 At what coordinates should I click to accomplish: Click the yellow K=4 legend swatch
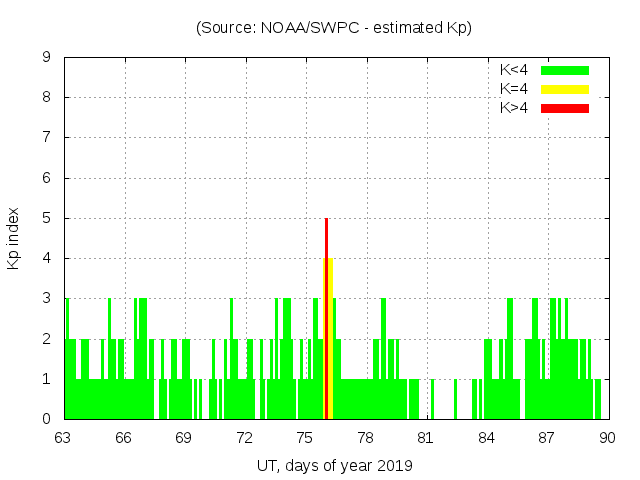coord(565,89)
